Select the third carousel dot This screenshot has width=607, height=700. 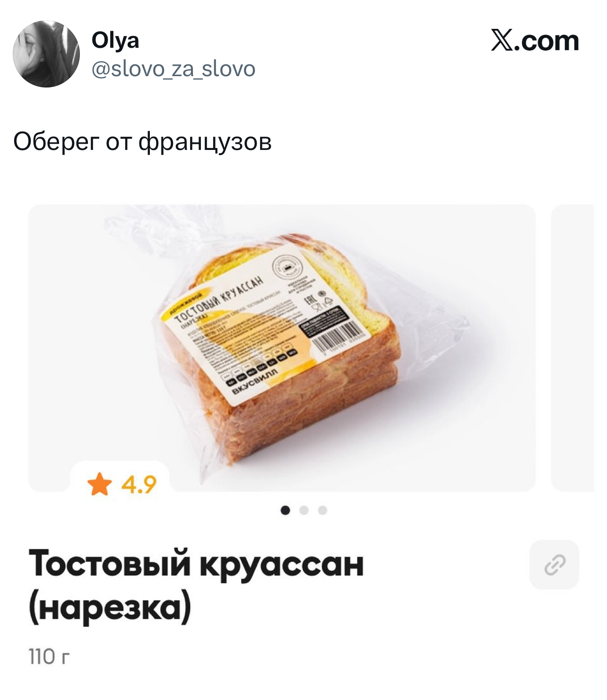click(322, 510)
